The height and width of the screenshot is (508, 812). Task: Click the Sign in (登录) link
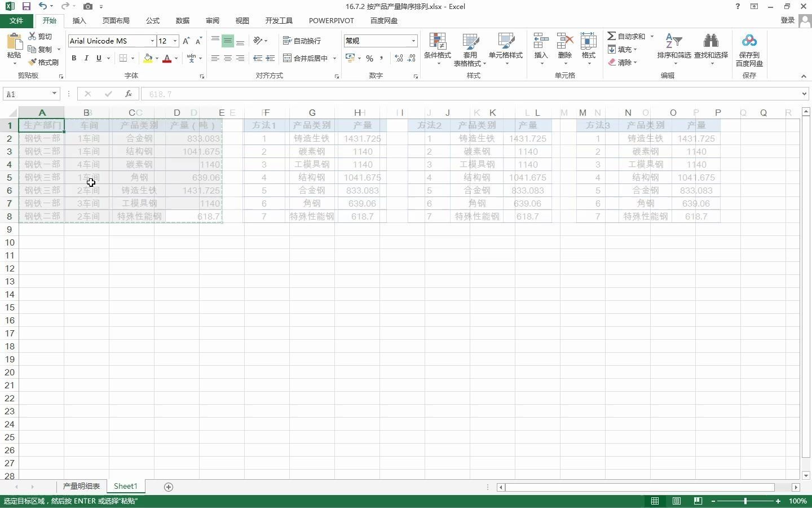[x=787, y=20]
